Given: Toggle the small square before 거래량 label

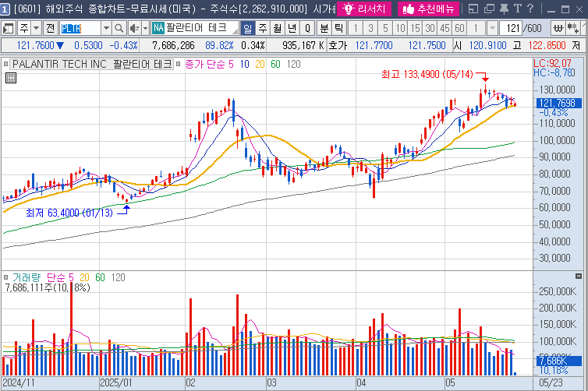Looking at the screenshot, I should pyautogui.click(x=5, y=277).
